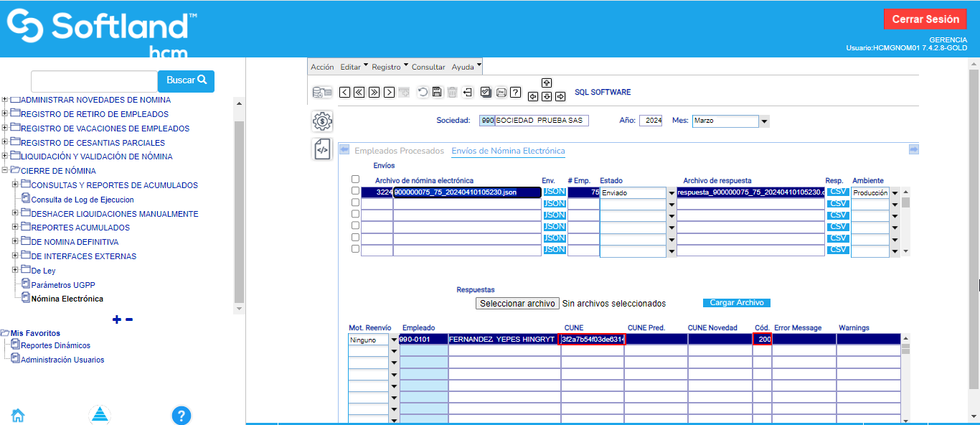The height and width of the screenshot is (425, 980).
Task: Open the Registro menu
Action: coord(390,67)
